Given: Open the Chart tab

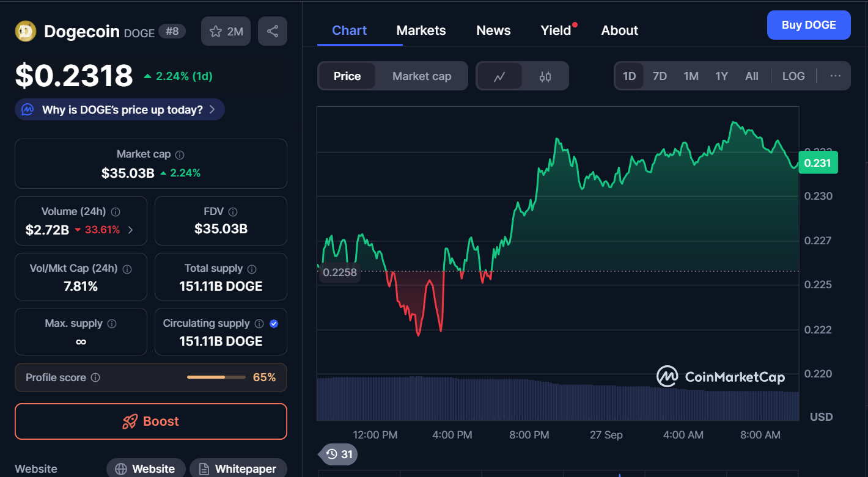Looking at the screenshot, I should tap(350, 31).
